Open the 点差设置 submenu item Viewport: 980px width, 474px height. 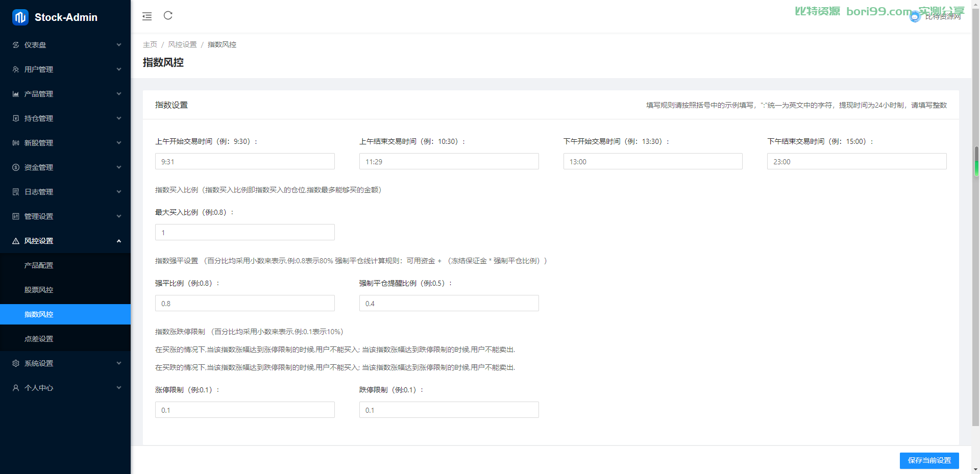(65, 339)
